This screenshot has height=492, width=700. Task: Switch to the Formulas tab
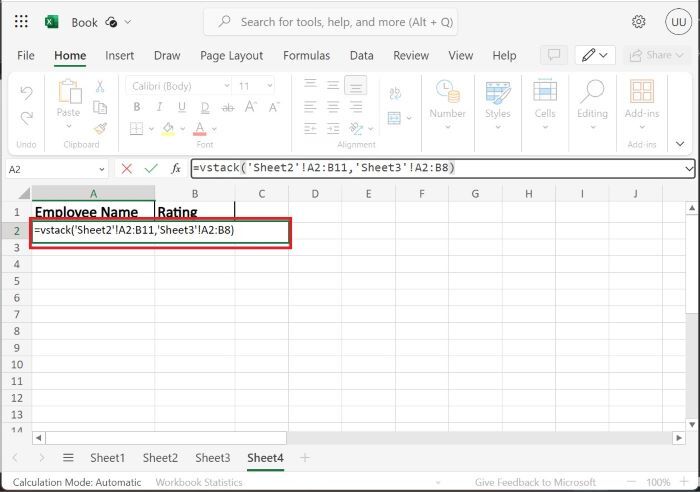(x=307, y=56)
